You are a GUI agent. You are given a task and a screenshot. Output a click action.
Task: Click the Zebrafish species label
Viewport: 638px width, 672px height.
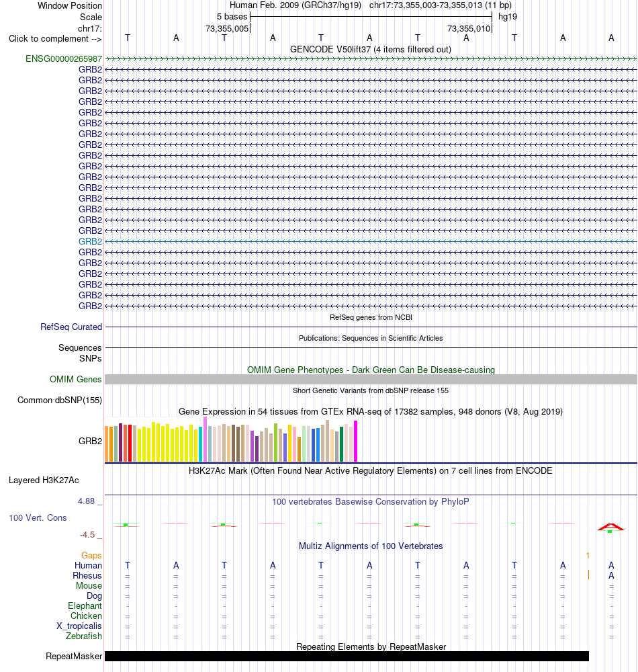pos(84,636)
